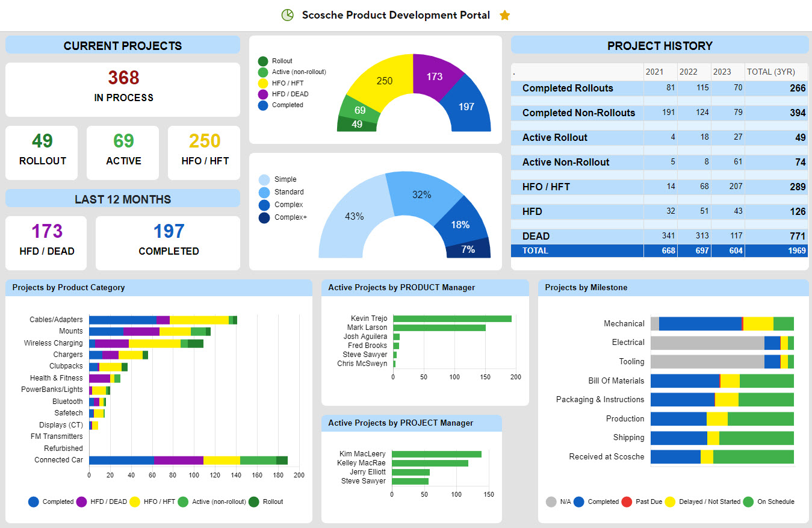Click the Active Projects by PRODUCT Manager title
The width and height of the screenshot is (812, 528).
click(401, 288)
